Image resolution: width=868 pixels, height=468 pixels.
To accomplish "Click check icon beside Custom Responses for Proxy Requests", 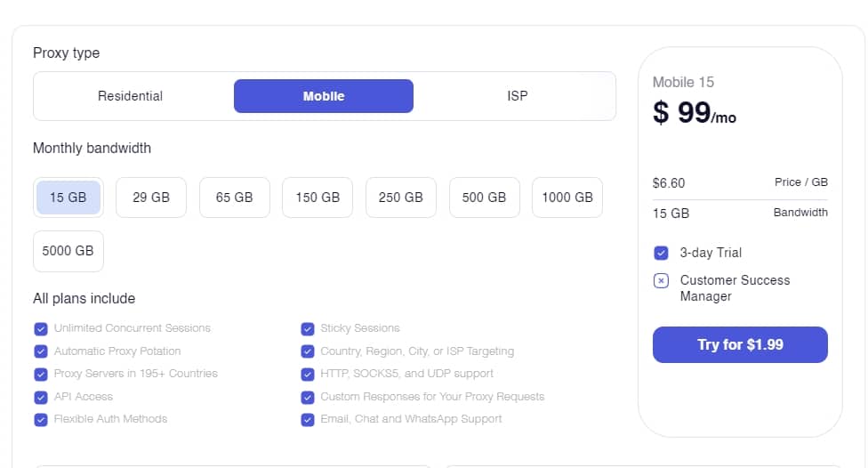I will [308, 397].
